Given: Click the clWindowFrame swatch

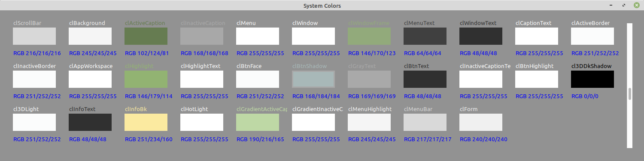Looking at the screenshot, I should [x=369, y=36].
